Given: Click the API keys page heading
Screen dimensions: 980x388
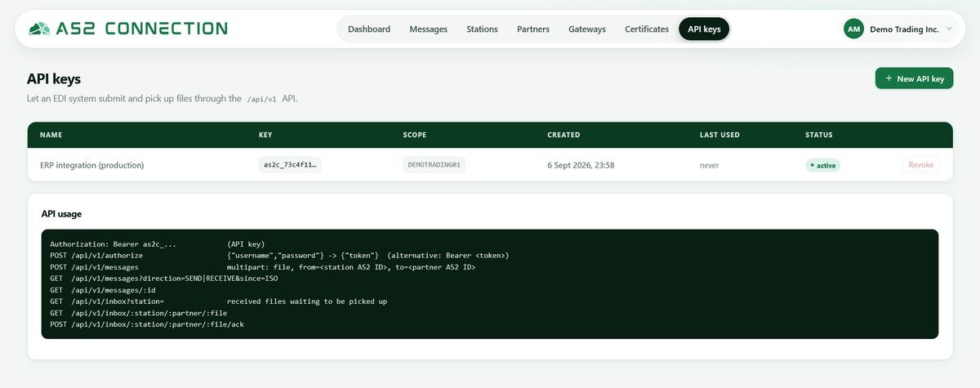Looking at the screenshot, I should tap(54, 78).
